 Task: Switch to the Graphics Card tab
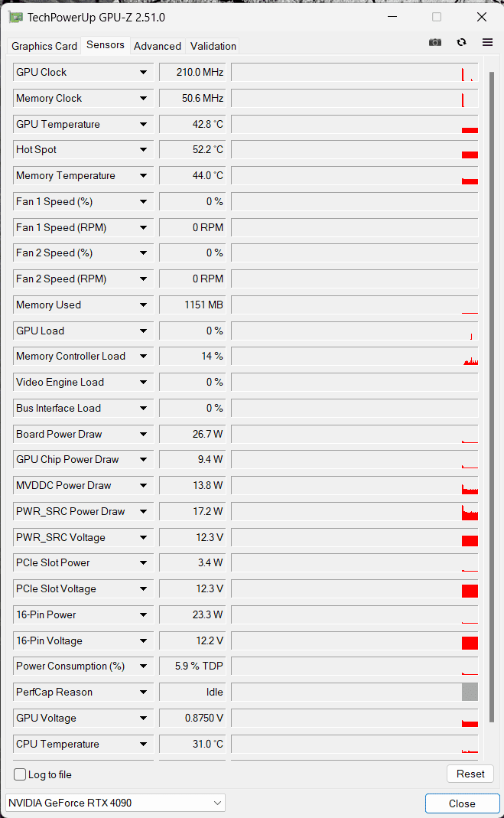click(x=44, y=46)
